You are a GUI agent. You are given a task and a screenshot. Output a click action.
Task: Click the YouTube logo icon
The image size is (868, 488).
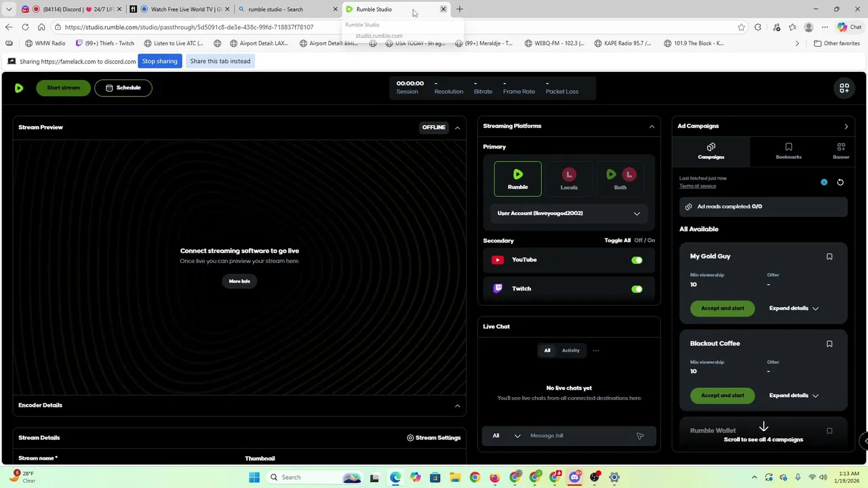coord(498,260)
